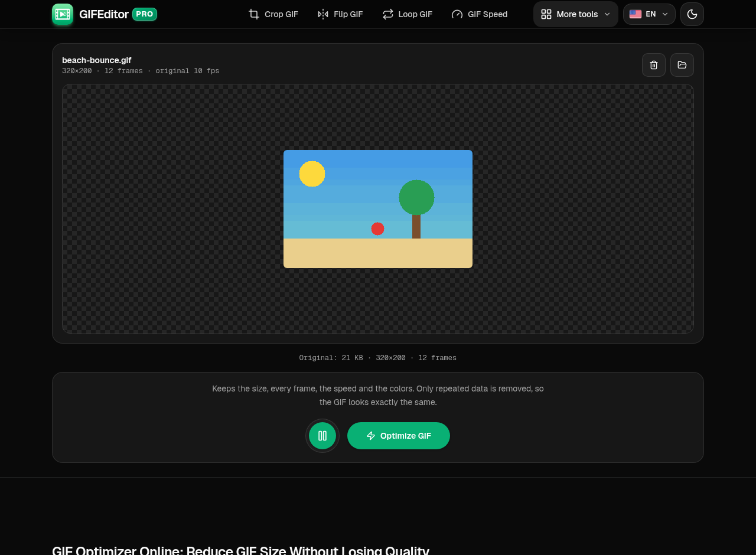Viewport: 756px width, 555px height.
Task: Open the GIF Speed tool
Action: [479, 14]
